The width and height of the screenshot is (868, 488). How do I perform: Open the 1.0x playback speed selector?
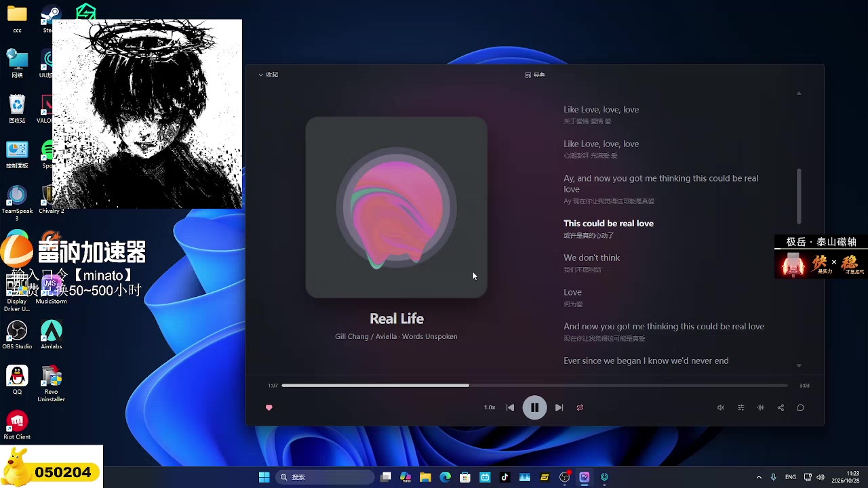(490, 407)
